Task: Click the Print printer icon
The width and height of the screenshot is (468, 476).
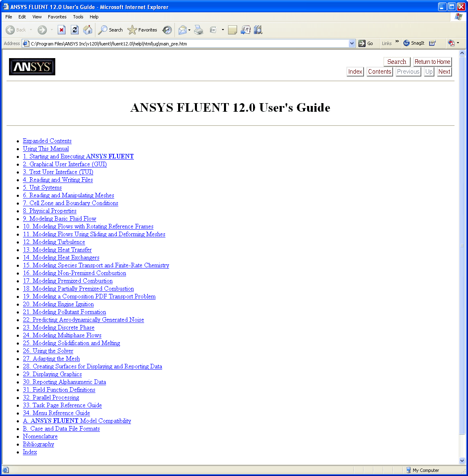Action: click(x=199, y=30)
